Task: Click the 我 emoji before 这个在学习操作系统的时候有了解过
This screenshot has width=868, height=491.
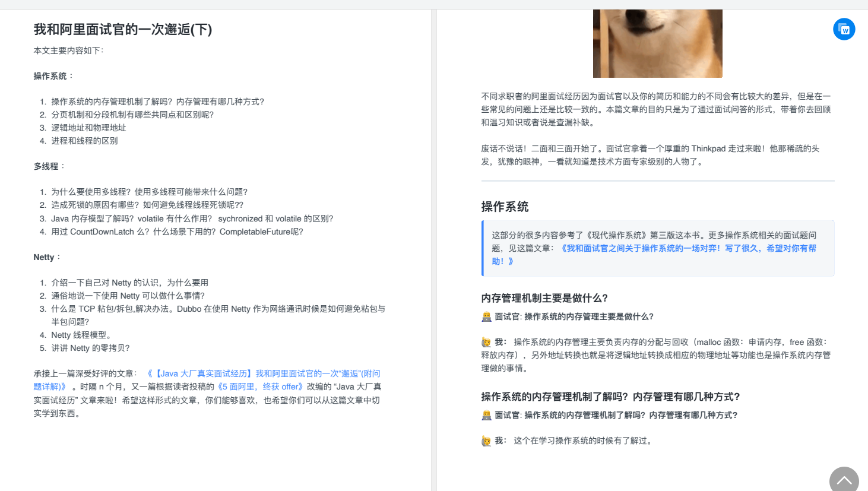Action: 487,441
